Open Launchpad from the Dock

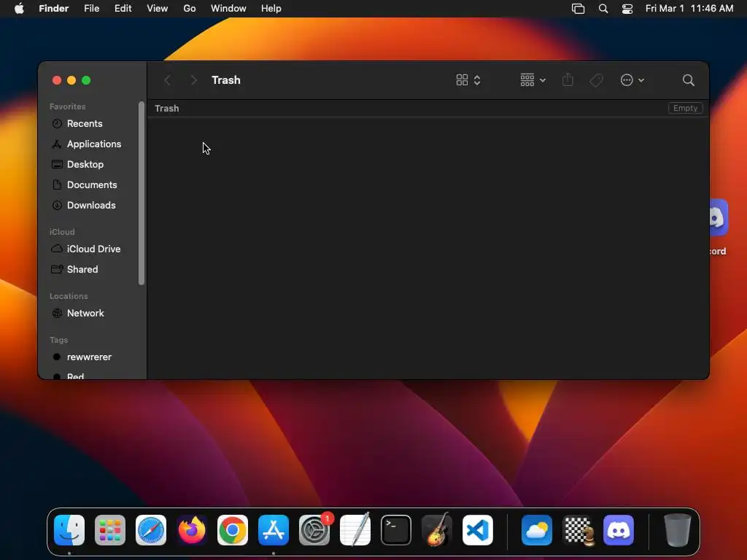coord(110,530)
